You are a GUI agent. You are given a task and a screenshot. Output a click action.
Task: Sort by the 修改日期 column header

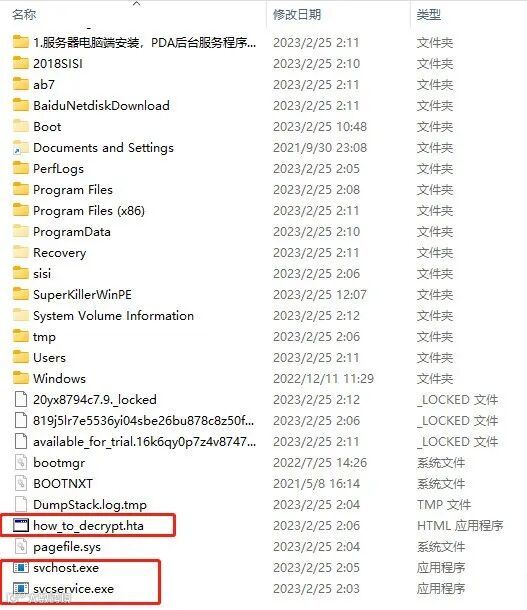pos(297,15)
